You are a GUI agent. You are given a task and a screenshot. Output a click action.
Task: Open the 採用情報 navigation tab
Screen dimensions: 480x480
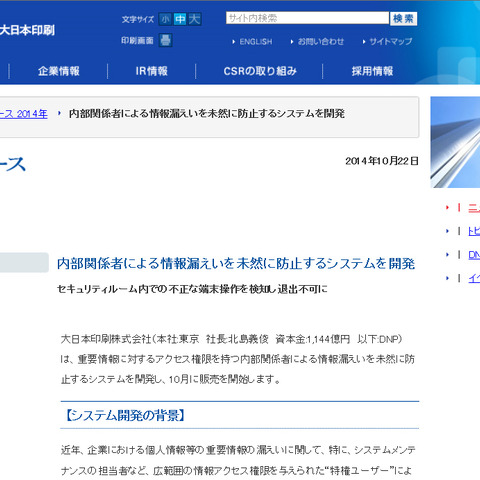point(372,71)
